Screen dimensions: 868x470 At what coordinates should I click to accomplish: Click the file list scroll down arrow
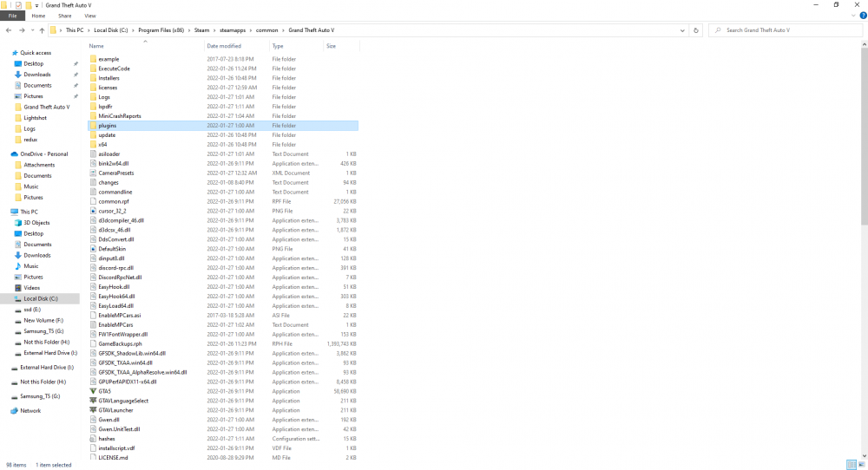tap(865, 455)
